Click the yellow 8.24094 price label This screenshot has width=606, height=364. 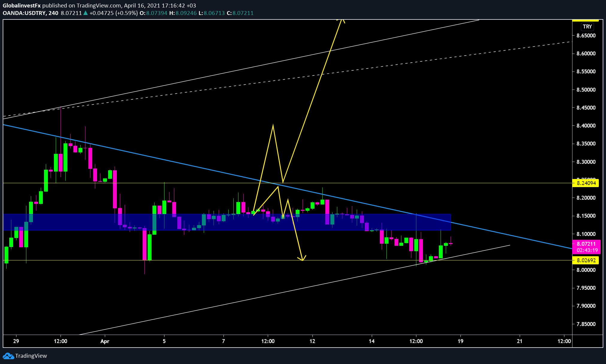pyautogui.click(x=585, y=183)
